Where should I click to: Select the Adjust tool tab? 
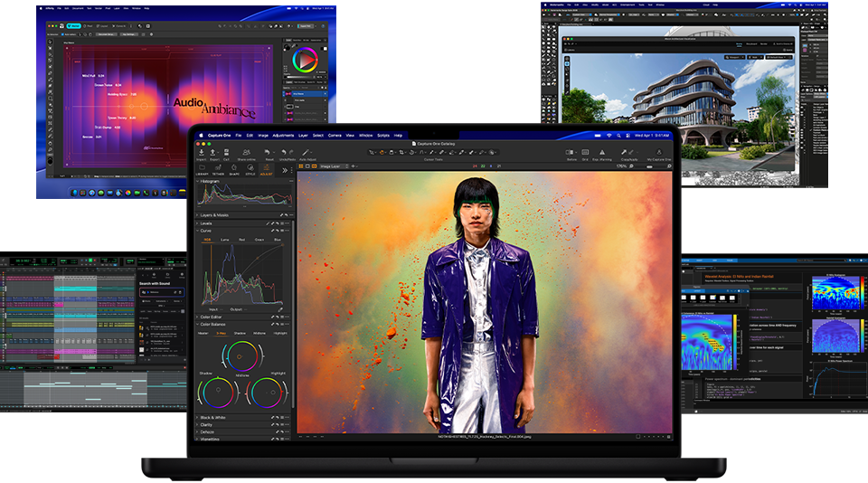click(x=266, y=169)
